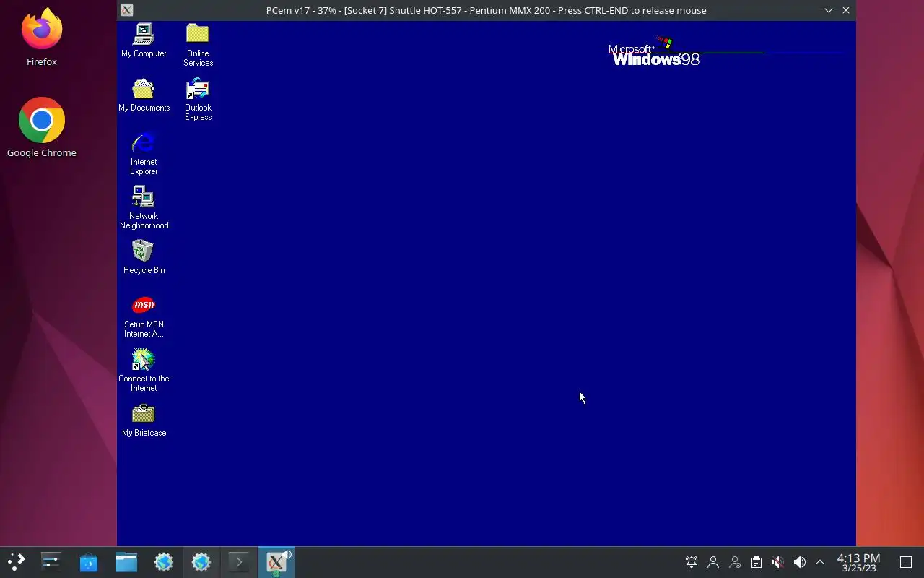Open the KDE application launcher

pyautogui.click(x=16, y=562)
